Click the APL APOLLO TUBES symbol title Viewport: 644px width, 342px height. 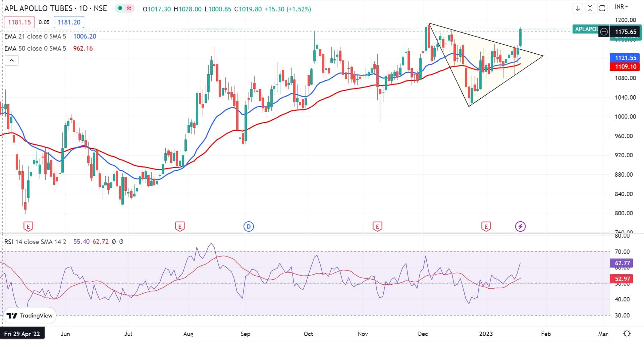[39, 8]
